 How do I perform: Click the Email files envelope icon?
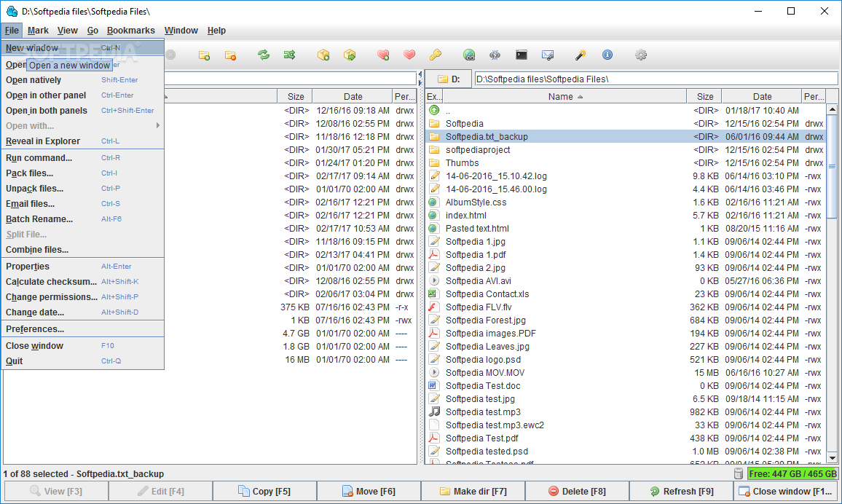coord(548,55)
